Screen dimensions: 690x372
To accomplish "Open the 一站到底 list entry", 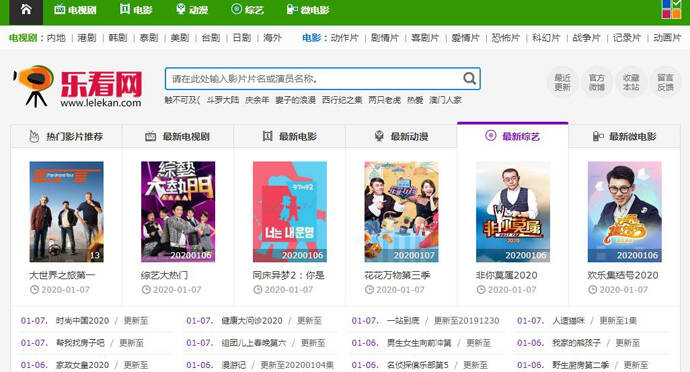I will coord(403,320).
